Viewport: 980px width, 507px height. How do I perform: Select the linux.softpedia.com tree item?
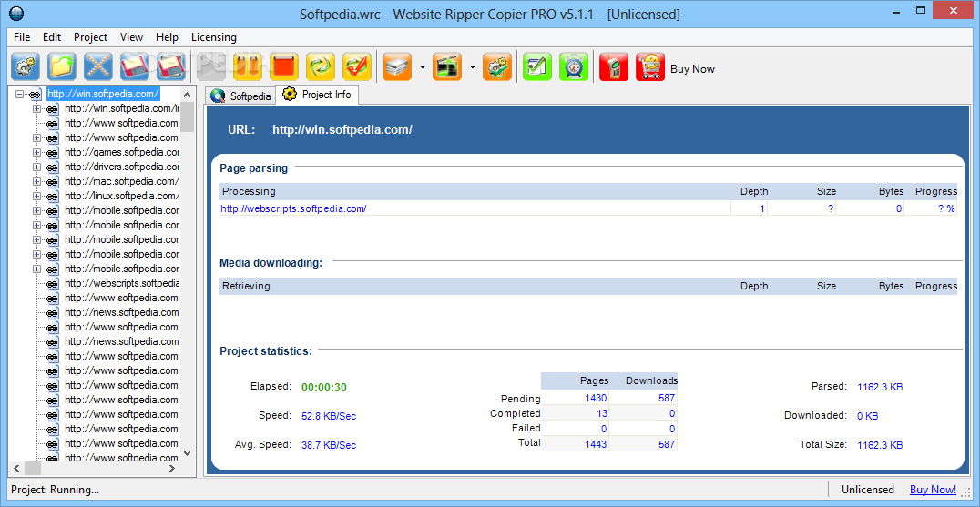click(x=122, y=196)
